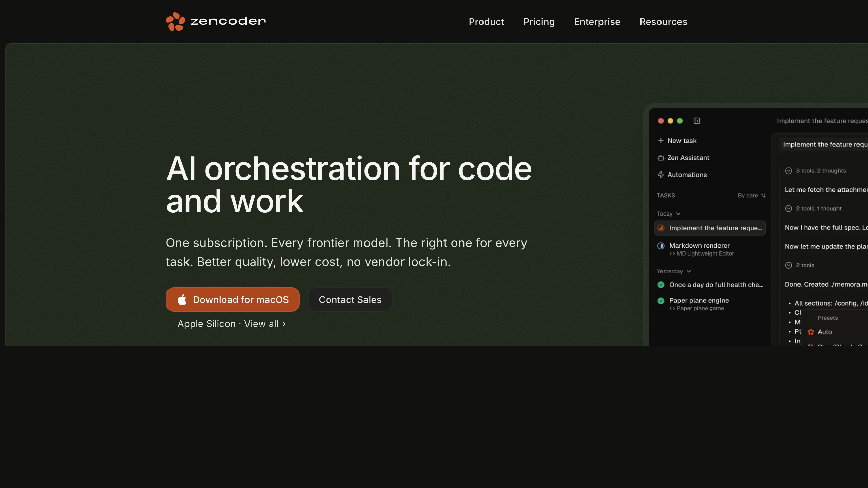Click the zencoder flower logo icon

coord(175,22)
